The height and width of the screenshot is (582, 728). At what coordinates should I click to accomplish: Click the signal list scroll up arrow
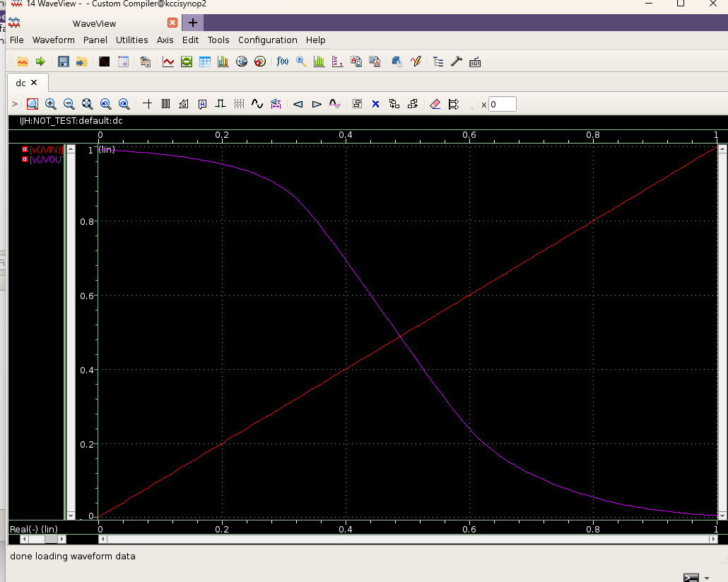click(71, 149)
